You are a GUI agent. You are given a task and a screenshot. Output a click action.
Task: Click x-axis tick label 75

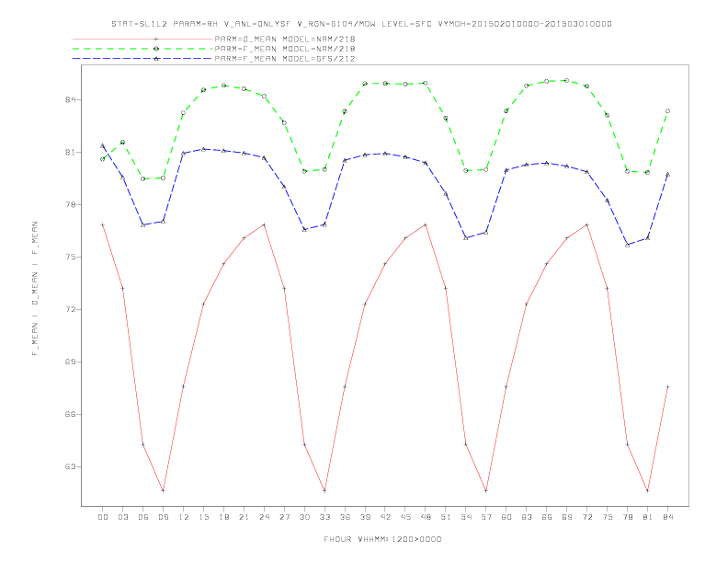(x=608, y=517)
